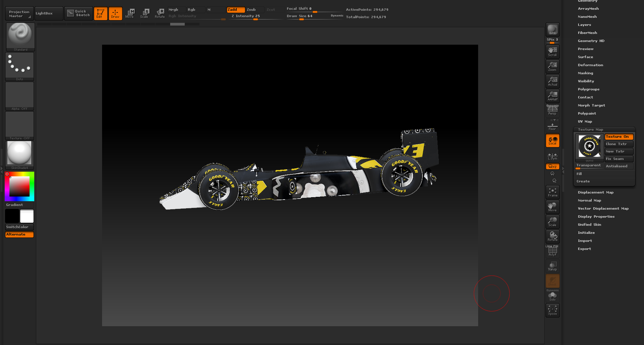This screenshot has height=345, width=644.
Task: Toggle L.Sym local symmetry
Action: pyautogui.click(x=552, y=157)
